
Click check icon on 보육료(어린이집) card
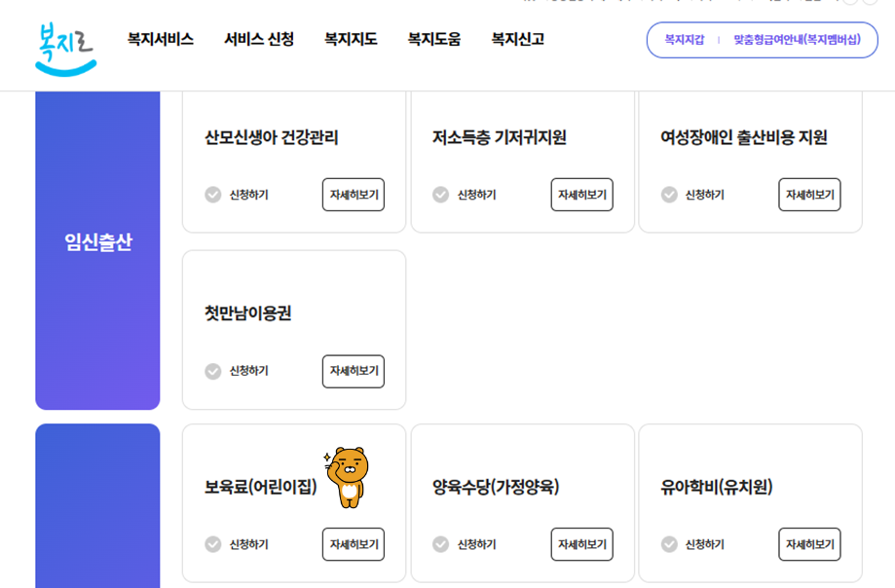211,544
